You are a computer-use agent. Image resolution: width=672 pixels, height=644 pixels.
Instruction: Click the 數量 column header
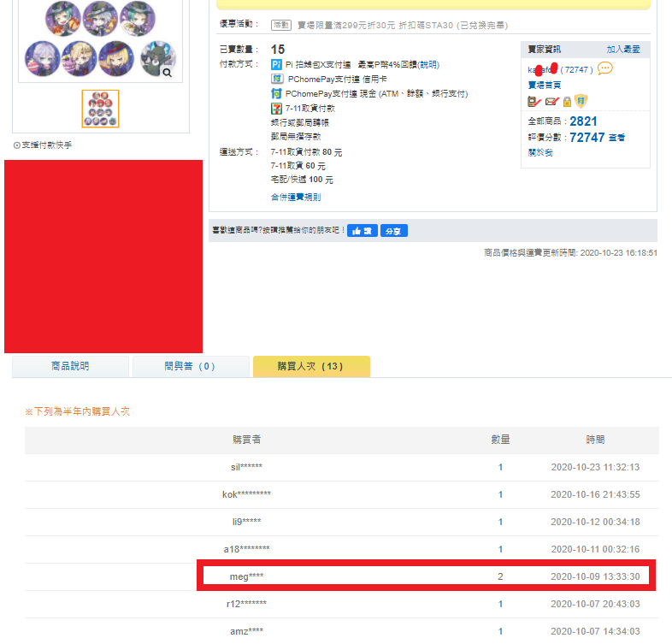(x=500, y=440)
